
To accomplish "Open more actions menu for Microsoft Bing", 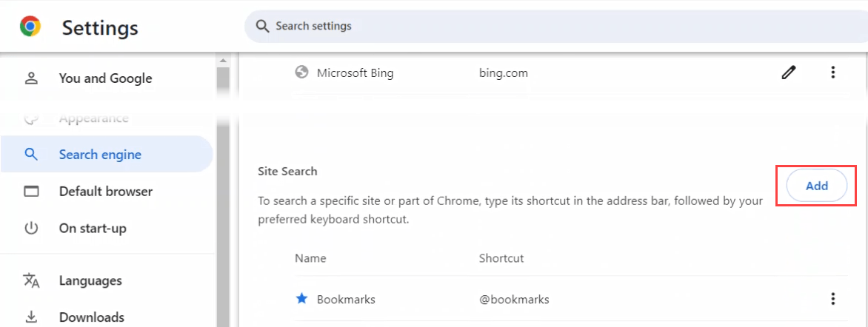I will (x=833, y=73).
